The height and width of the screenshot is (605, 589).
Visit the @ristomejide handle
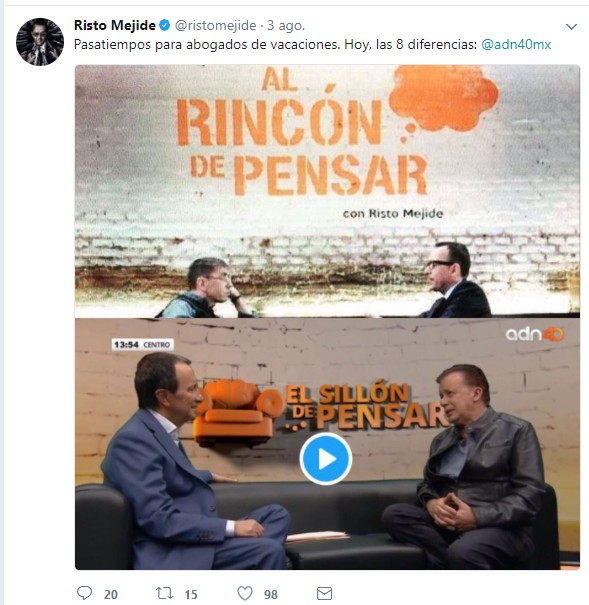click(215, 25)
